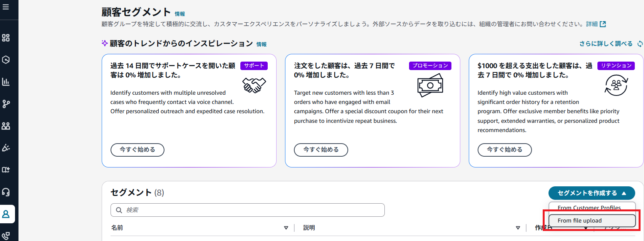The width and height of the screenshot is (644, 241).
Task: Open the bar chart analytics sidebar icon
Action: [6, 82]
